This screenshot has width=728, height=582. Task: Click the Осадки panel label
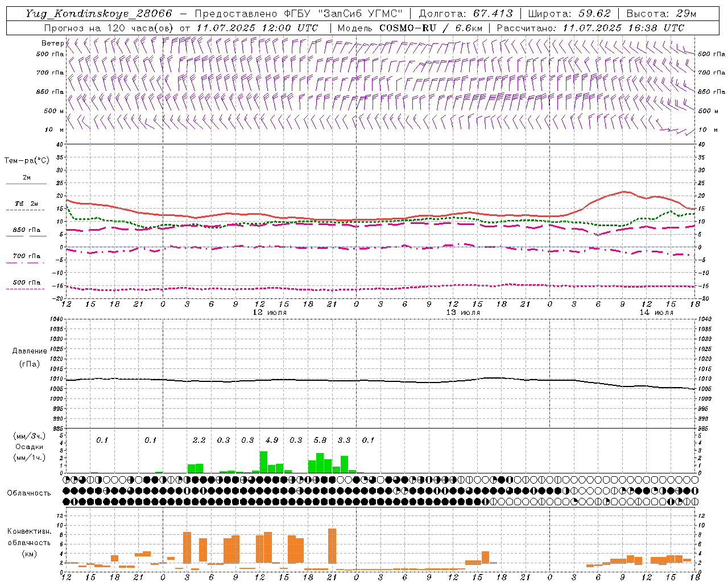29,447
